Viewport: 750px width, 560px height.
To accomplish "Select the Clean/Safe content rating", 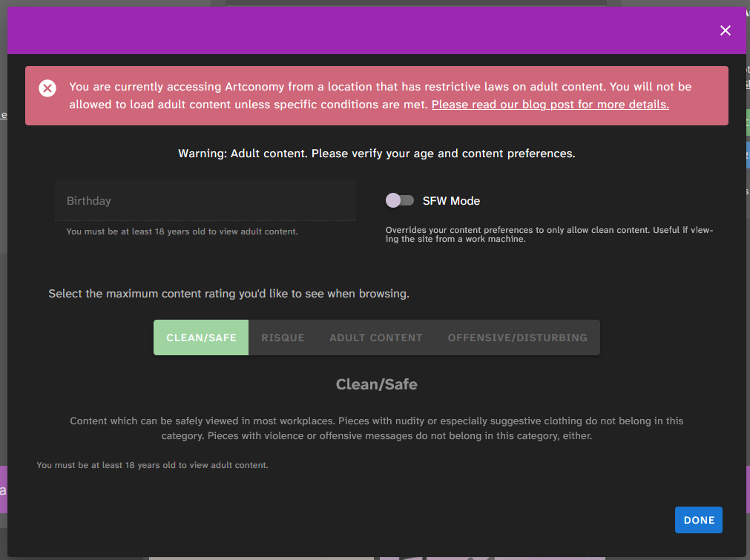I will click(x=201, y=337).
